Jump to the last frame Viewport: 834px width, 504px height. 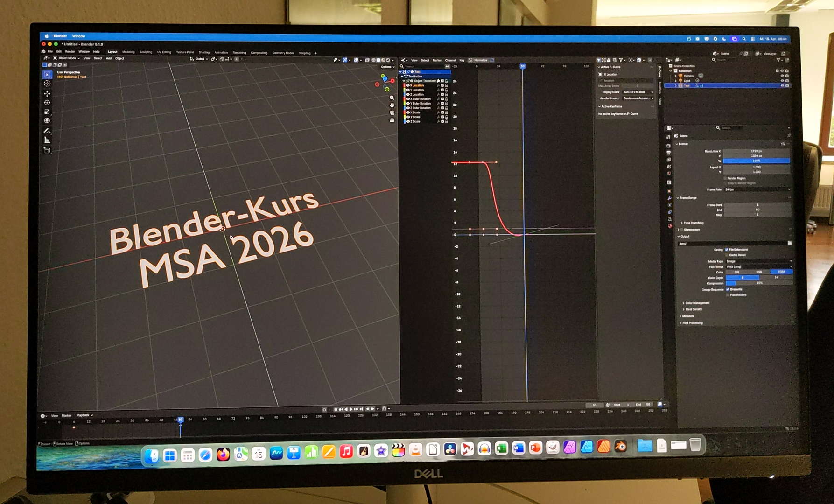tap(361, 409)
